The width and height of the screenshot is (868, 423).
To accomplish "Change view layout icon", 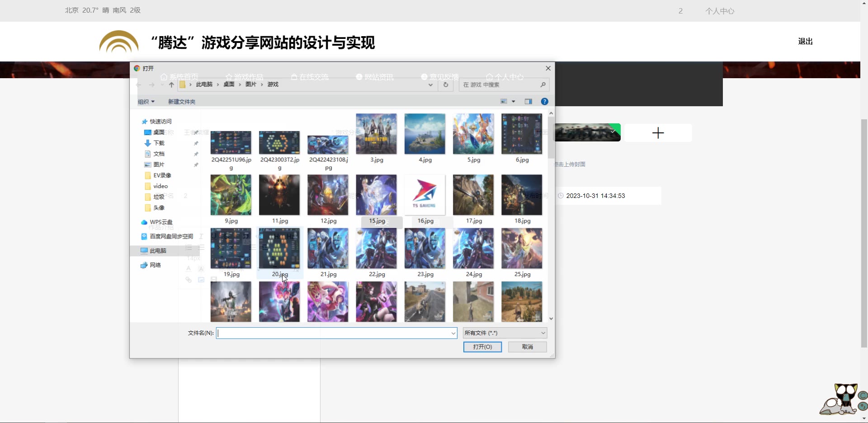I will [504, 102].
